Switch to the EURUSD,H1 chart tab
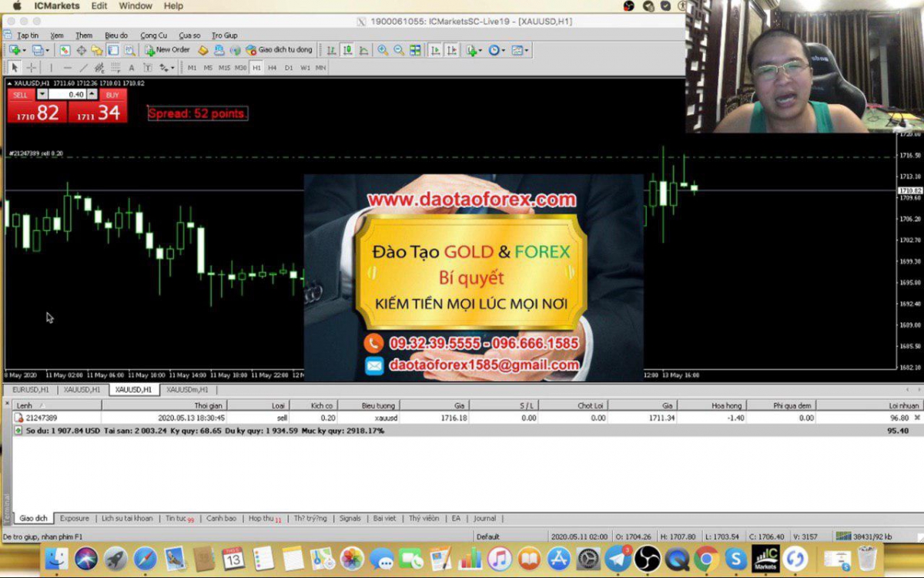The image size is (924, 578). [x=31, y=390]
